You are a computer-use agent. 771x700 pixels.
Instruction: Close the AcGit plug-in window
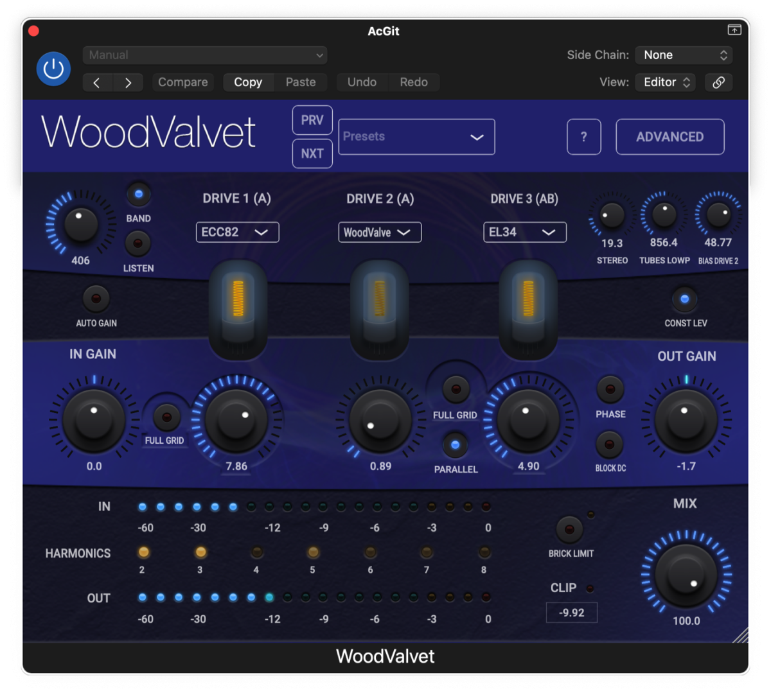coord(34,31)
